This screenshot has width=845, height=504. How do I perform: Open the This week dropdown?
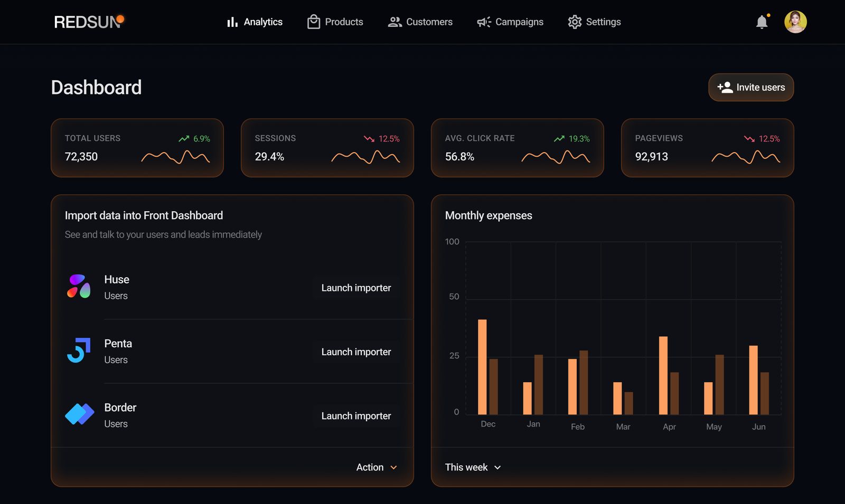click(x=473, y=467)
